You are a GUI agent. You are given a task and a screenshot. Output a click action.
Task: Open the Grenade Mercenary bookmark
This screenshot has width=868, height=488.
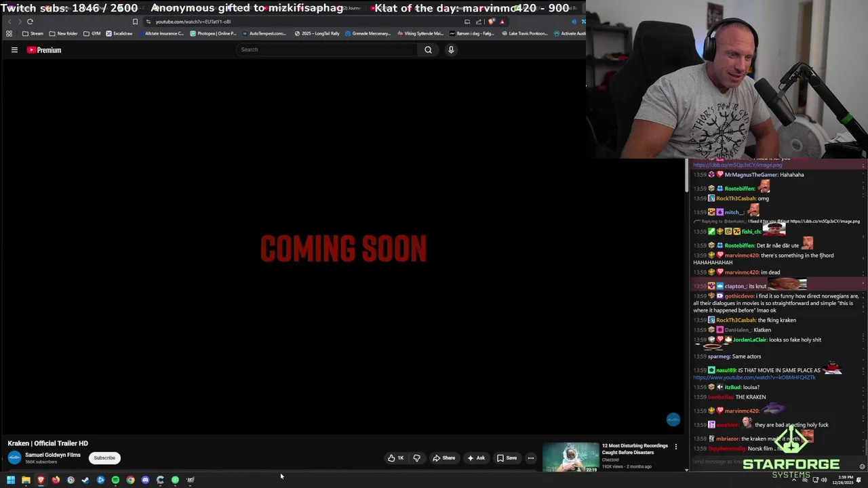pyautogui.click(x=368, y=33)
